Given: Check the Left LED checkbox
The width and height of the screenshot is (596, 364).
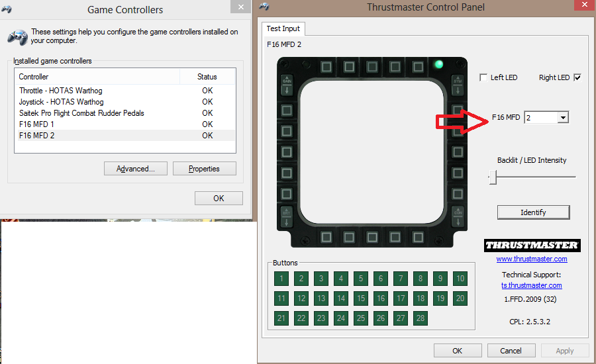Looking at the screenshot, I should 483,77.
